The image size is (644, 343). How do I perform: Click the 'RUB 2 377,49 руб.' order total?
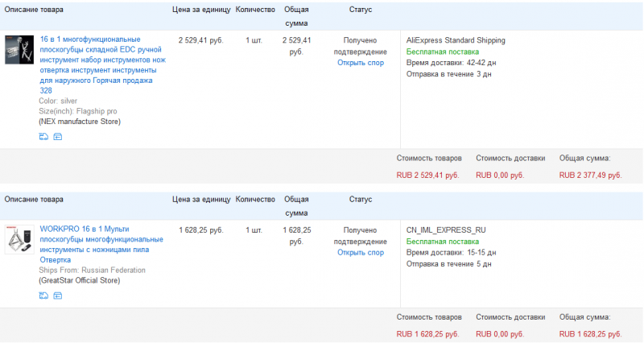pyautogui.click(x=590, y=175)
